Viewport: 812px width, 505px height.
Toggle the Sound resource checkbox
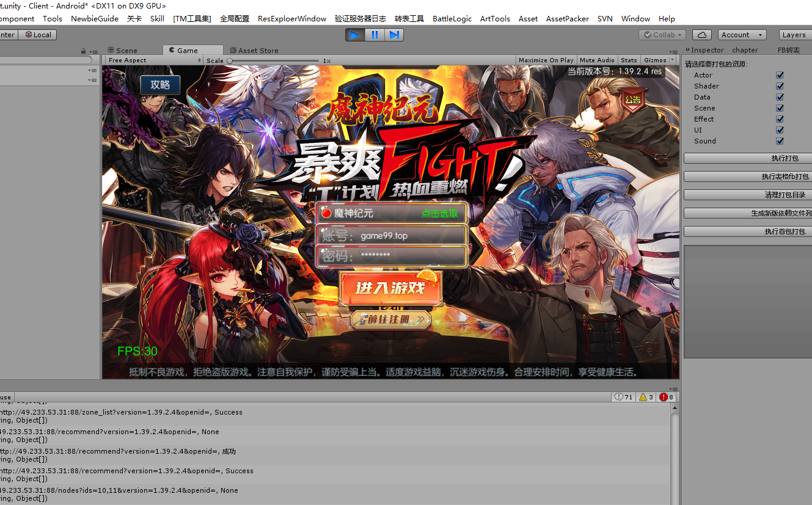(780, 141)
